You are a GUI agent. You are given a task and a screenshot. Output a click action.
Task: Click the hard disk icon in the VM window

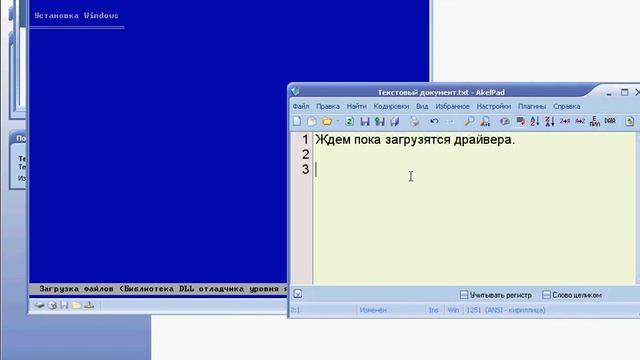40,305
